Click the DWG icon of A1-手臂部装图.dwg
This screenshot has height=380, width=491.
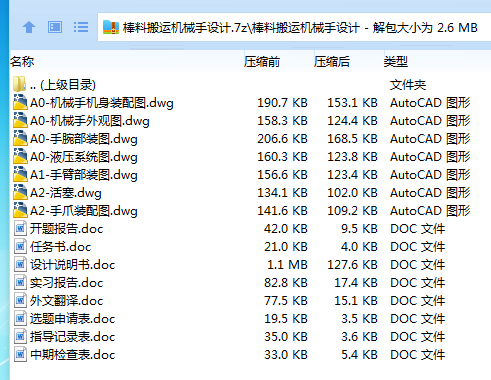[20, 174]
